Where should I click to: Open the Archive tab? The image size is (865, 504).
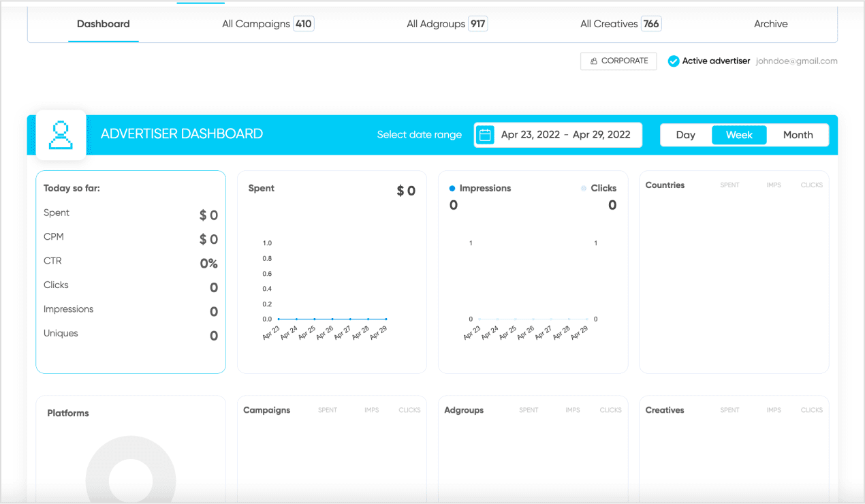(770, 23)
